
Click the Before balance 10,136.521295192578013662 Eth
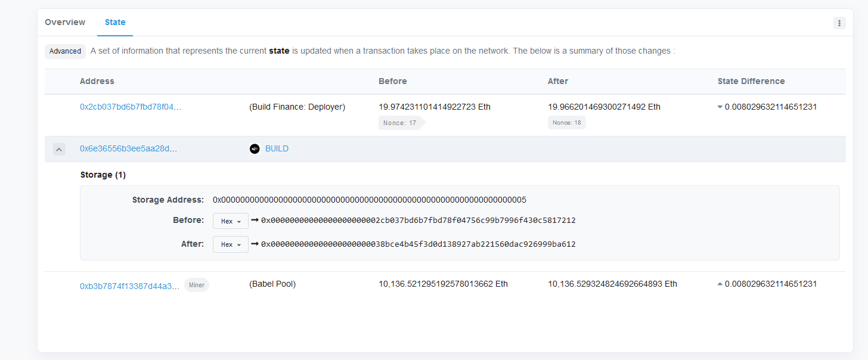pyautogui.click(x=443, y=284)
